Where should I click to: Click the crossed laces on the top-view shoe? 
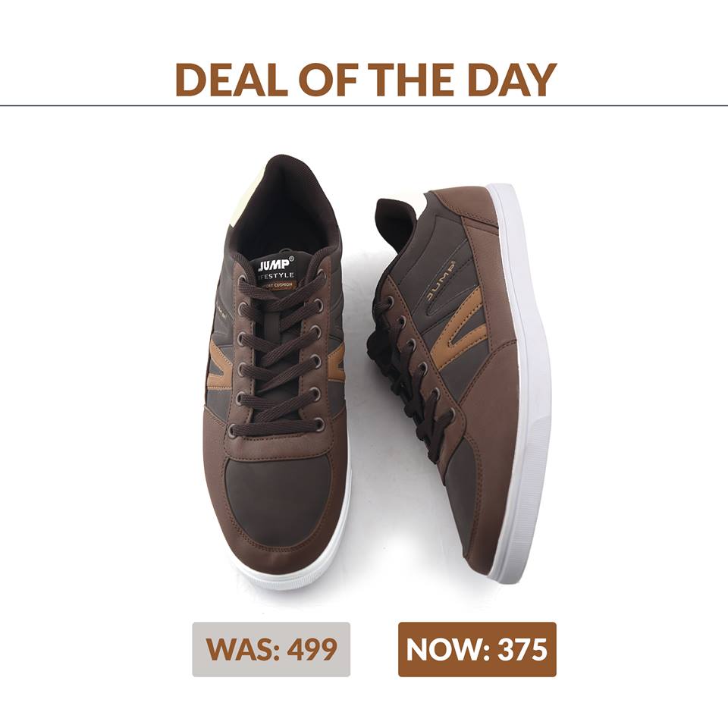point(278,353)
